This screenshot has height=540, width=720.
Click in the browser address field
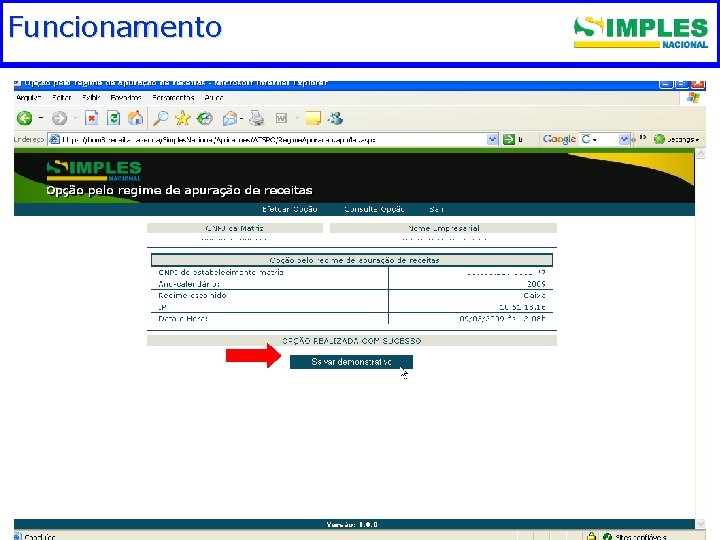coord(273,139)
